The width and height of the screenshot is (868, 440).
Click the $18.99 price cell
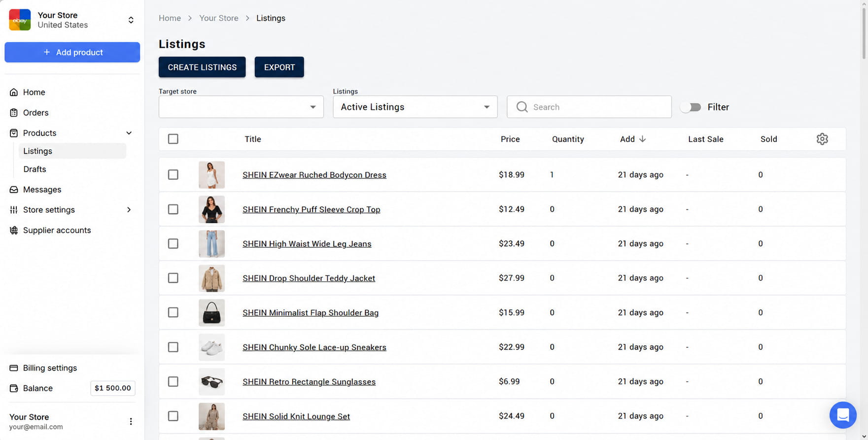pyautogui.click(x=512, y=174)
